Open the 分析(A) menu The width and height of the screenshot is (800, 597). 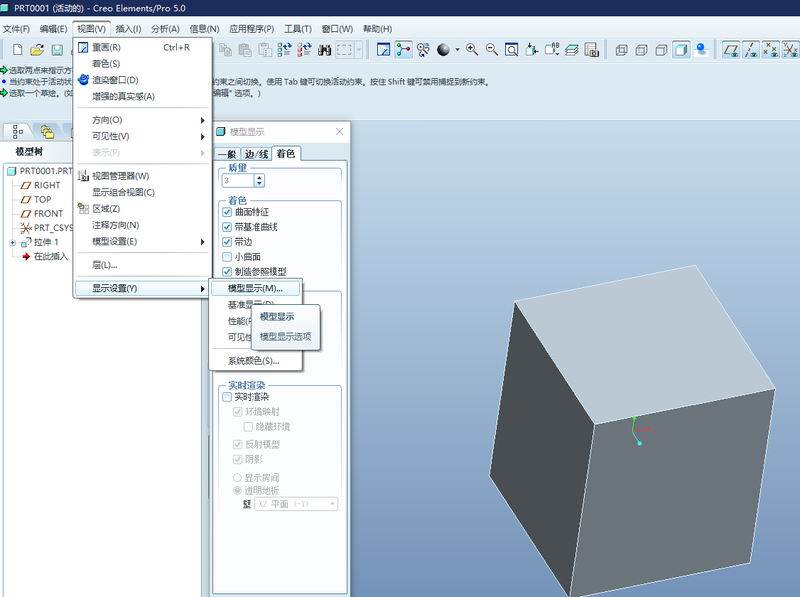coord(165,29)
